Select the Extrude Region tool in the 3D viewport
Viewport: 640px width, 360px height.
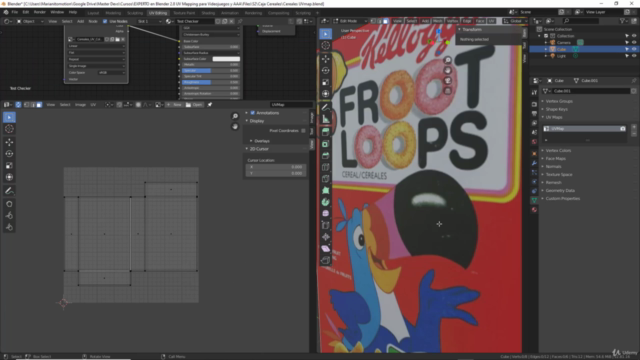(x=325, y=132)
